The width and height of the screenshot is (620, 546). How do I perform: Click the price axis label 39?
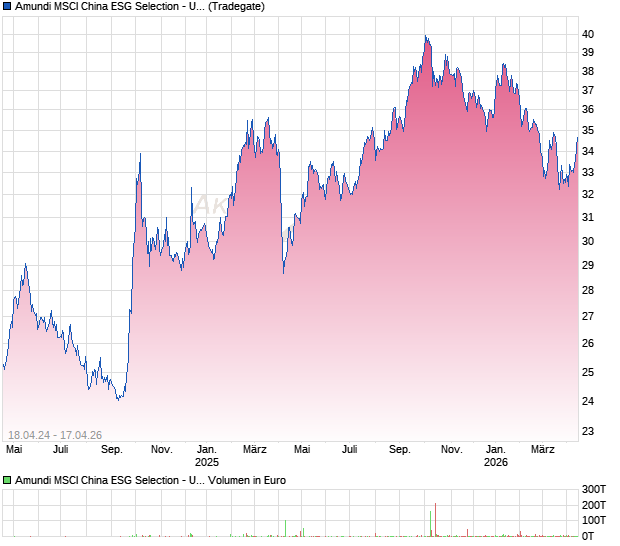coord(588,52)
